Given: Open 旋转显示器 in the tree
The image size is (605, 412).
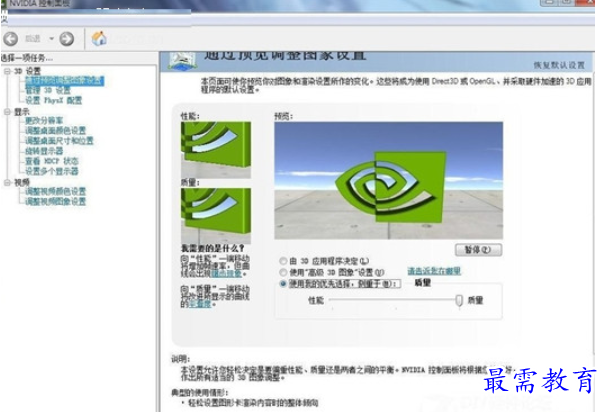Looking at the screenshot, I should (x=44, y=150).
